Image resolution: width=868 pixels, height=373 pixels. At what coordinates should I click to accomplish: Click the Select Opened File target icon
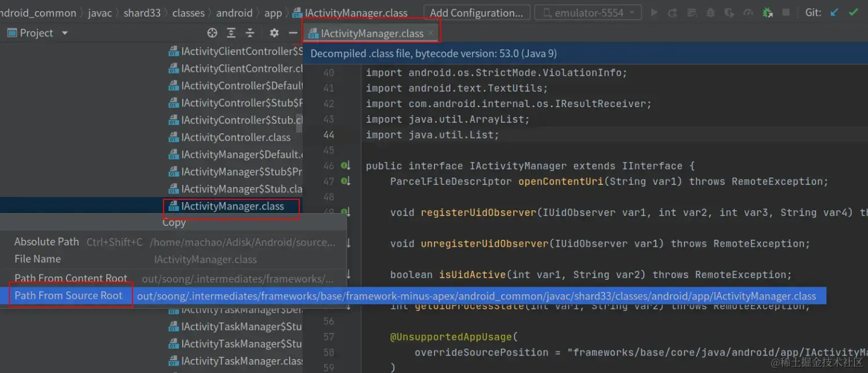pyautogui.click(x=212, y=33)
